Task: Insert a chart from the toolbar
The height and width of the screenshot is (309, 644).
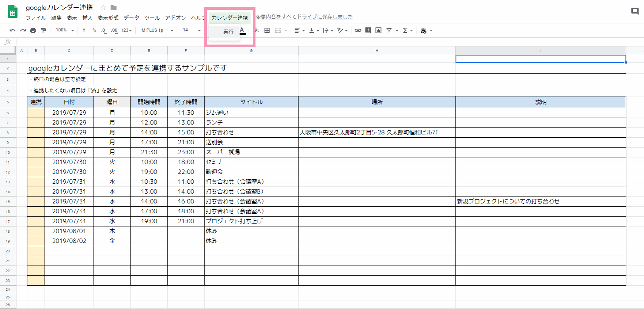Action: [x=378, y=30]
